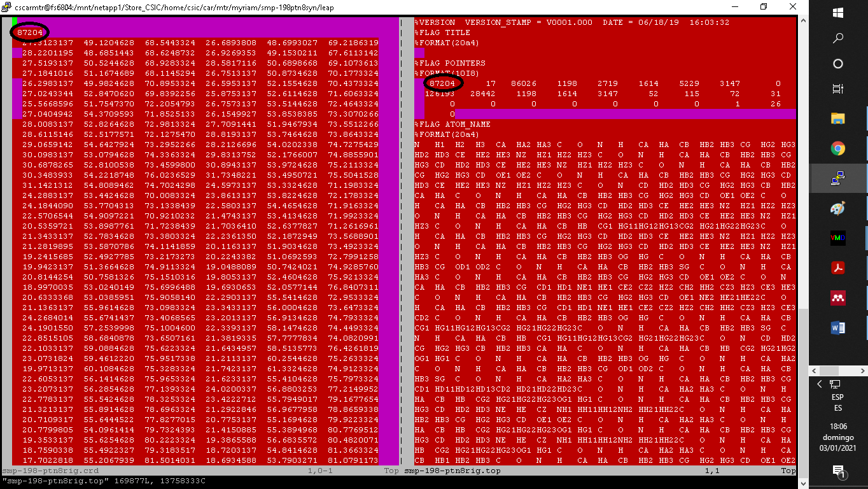Open the PuTTY window system menu icon

point(7,8)
